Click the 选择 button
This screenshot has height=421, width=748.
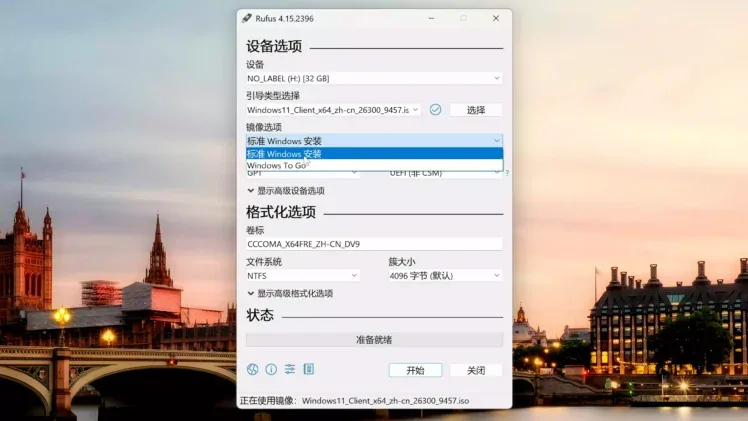coord(476,110)
